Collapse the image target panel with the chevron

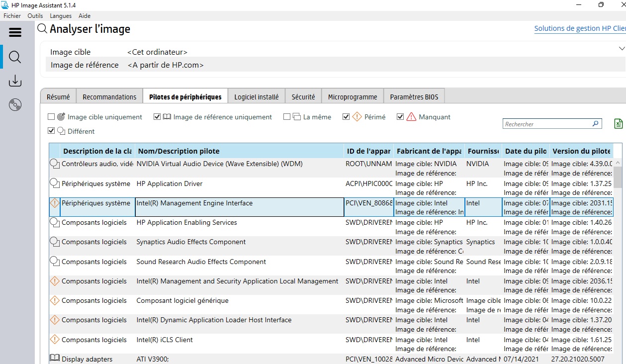(x=622, y=48)
